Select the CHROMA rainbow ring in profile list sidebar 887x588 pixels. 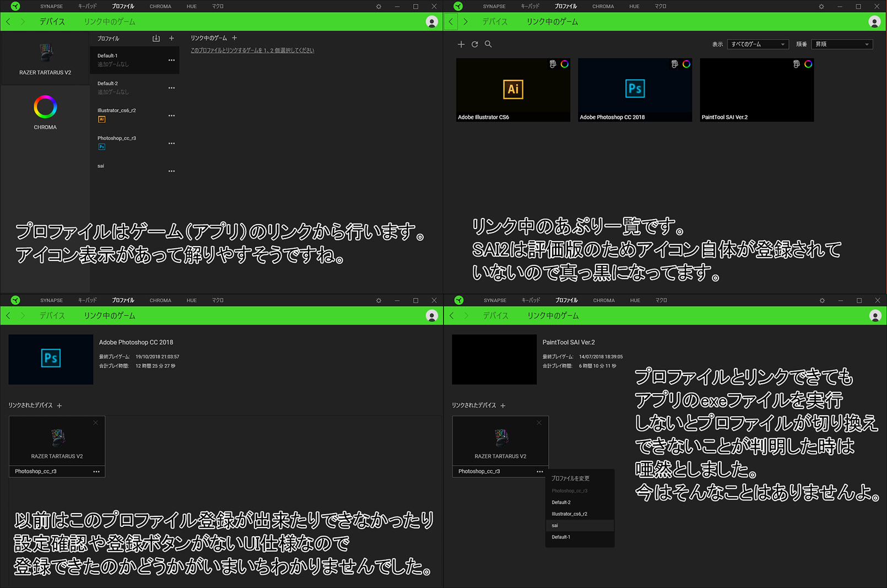tap(45, 107)
